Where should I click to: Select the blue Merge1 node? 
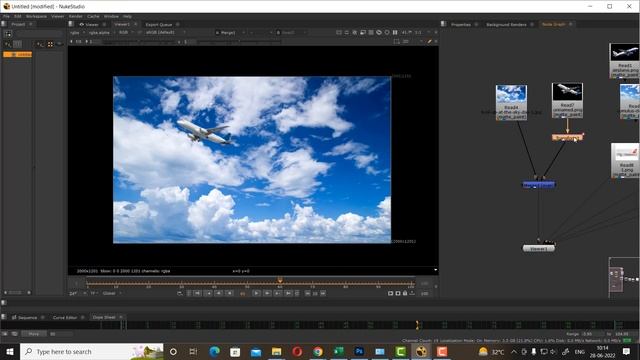539,185
